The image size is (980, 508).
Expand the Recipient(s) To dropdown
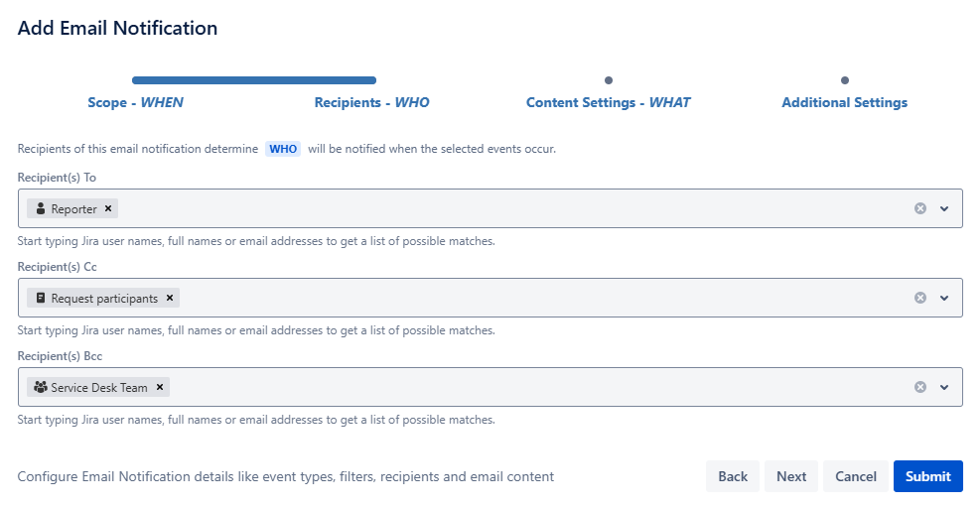click(x=944, y=208)
